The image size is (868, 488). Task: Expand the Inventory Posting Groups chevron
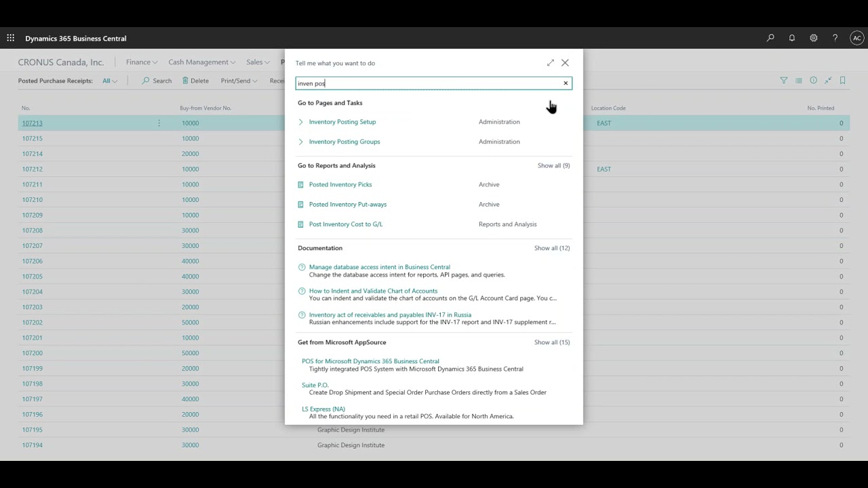click(x=300, y=142)
